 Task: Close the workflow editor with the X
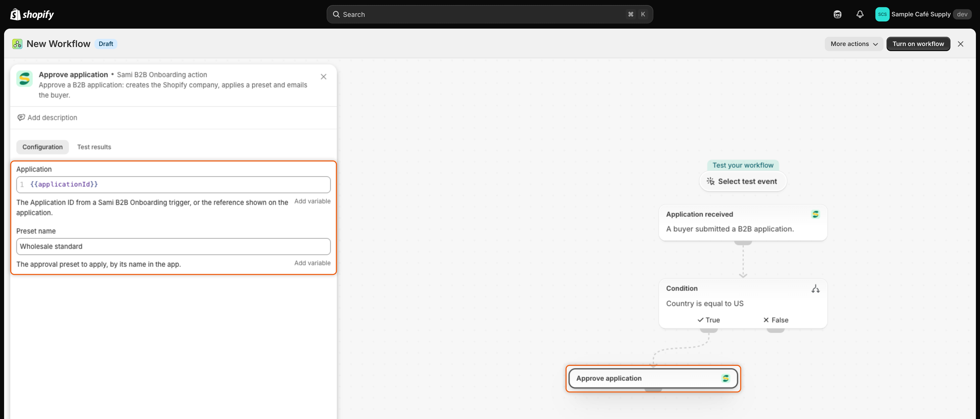tap(960, 44)
